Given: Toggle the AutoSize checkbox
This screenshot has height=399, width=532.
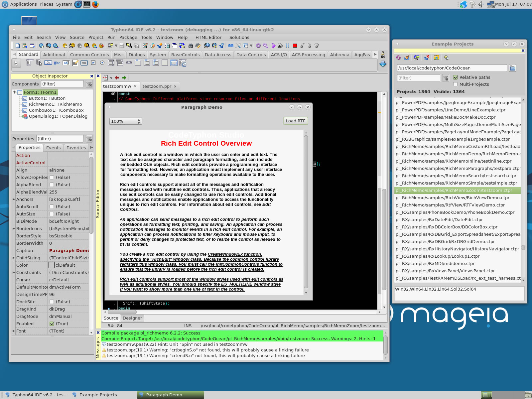Looking at the screenshot, I should click(52, 214).
